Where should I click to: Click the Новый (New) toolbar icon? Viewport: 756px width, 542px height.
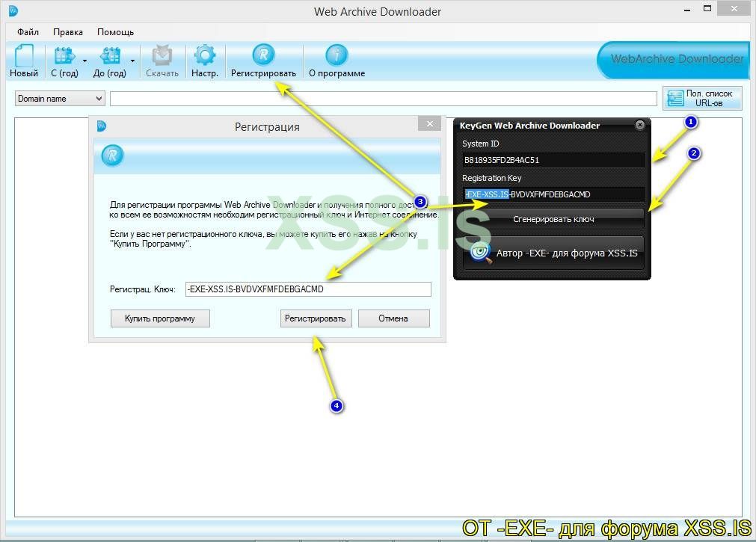24,55
